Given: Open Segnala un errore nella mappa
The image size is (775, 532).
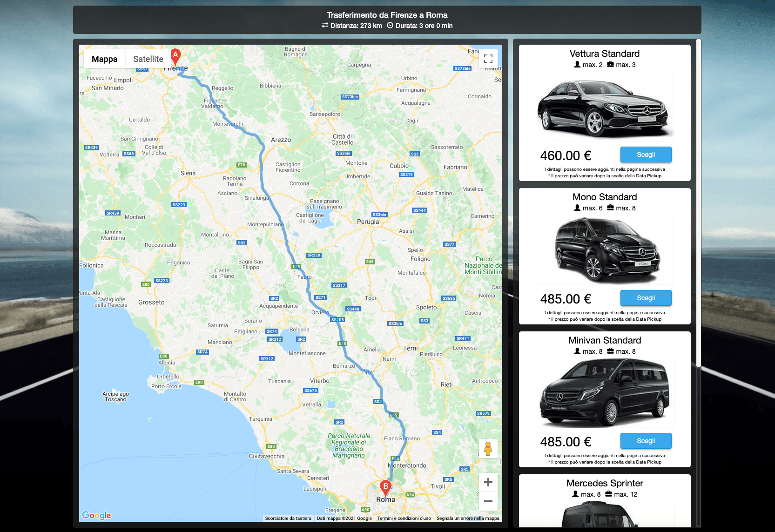Looking at the screenshot, I should pyautogui.click(x=468, y=518).
